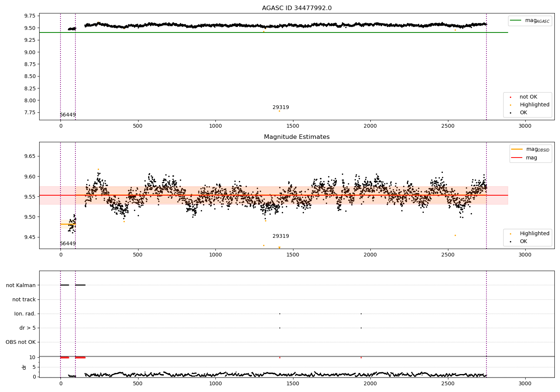Click 'OK' entry in the top plot legend

point(523,113)
